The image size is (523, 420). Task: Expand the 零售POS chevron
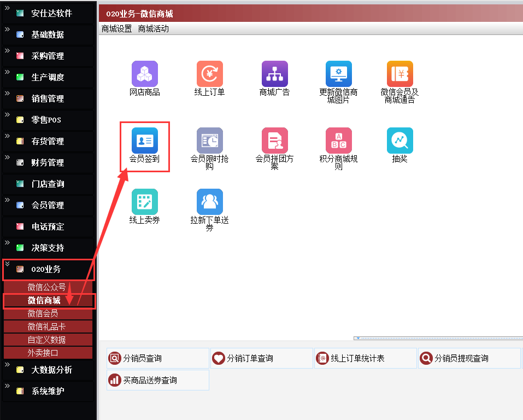click(7, 114)
